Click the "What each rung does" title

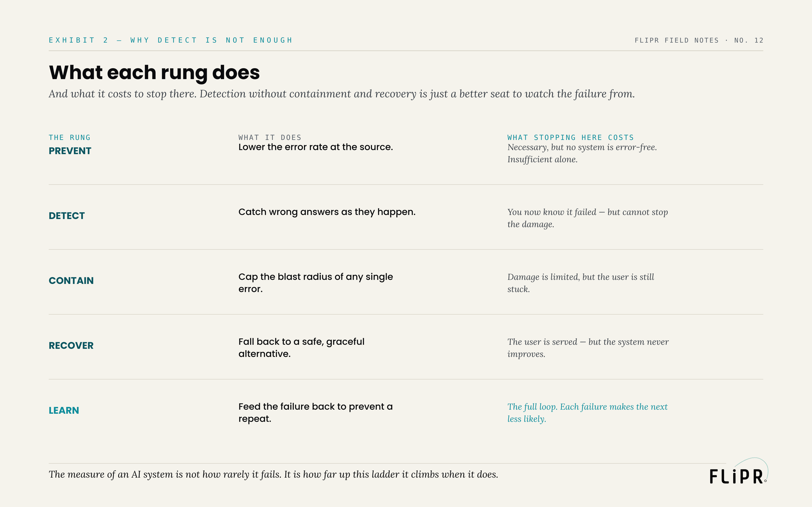pyautogui.click(x=154, y=73)
